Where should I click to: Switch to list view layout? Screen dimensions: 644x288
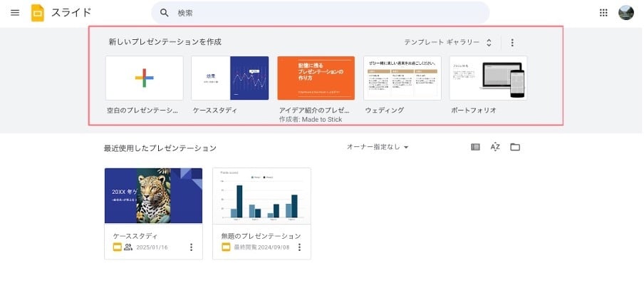475,148
